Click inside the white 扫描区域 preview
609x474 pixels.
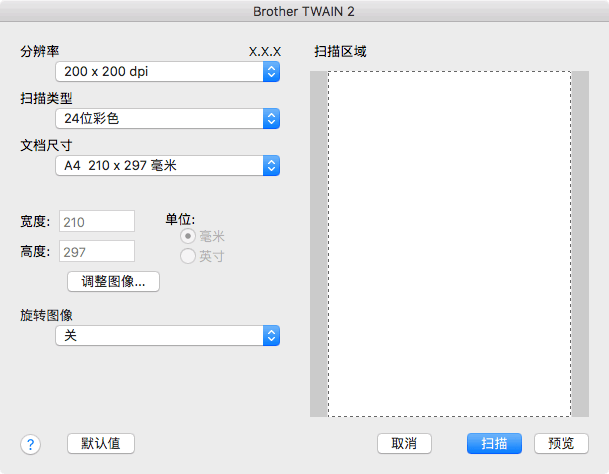449,243
